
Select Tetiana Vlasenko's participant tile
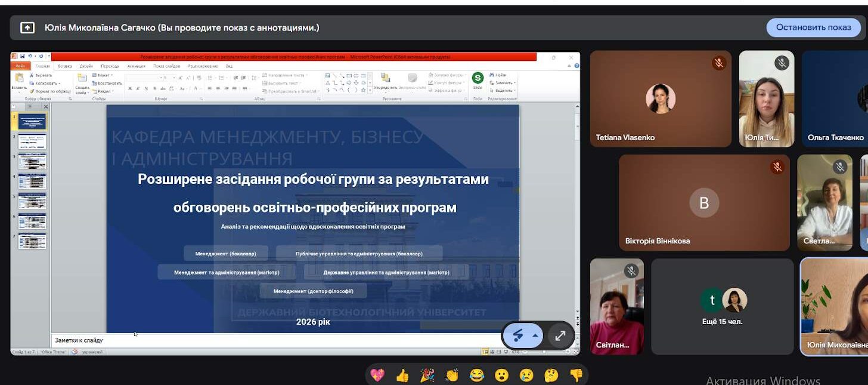tap(661, 98)
